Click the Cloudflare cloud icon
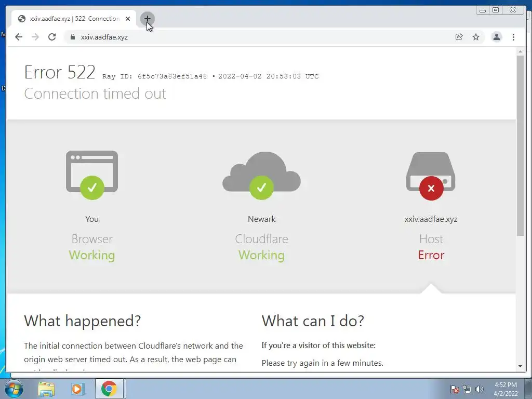The width and height of the screenshot is (532, 399). (262, 176)
